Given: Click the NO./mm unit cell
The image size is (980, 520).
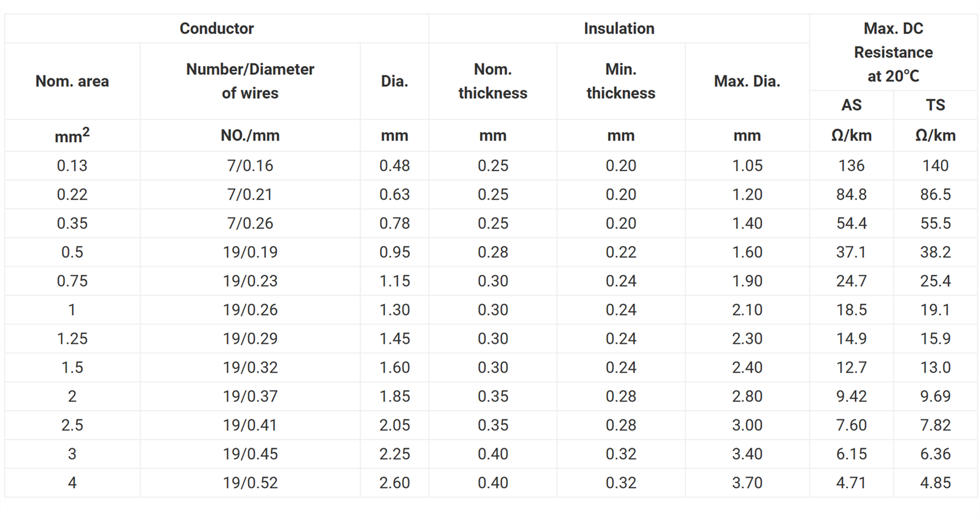Looking at the screenshot, I should click(x=250, y=135).
